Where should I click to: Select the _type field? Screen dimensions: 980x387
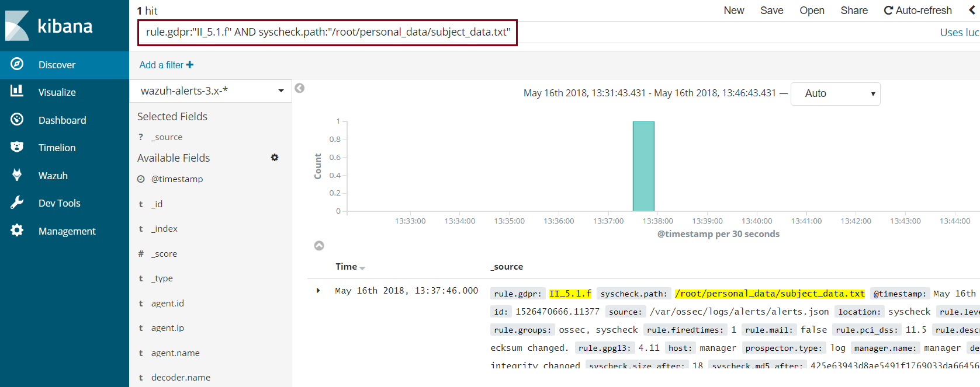pyautogui.click(x=162, y=278)
